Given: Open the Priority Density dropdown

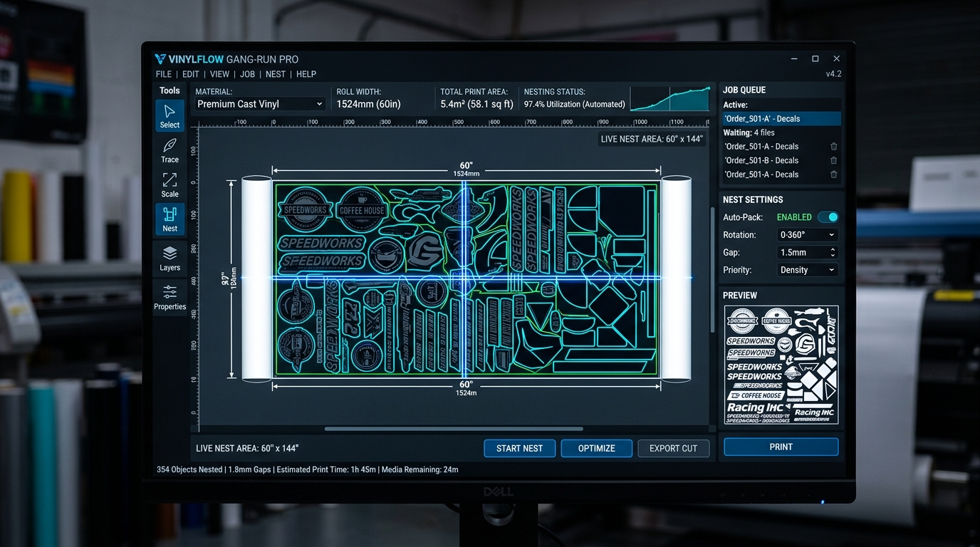Looking at the screenshot, I should coord(808,270).
